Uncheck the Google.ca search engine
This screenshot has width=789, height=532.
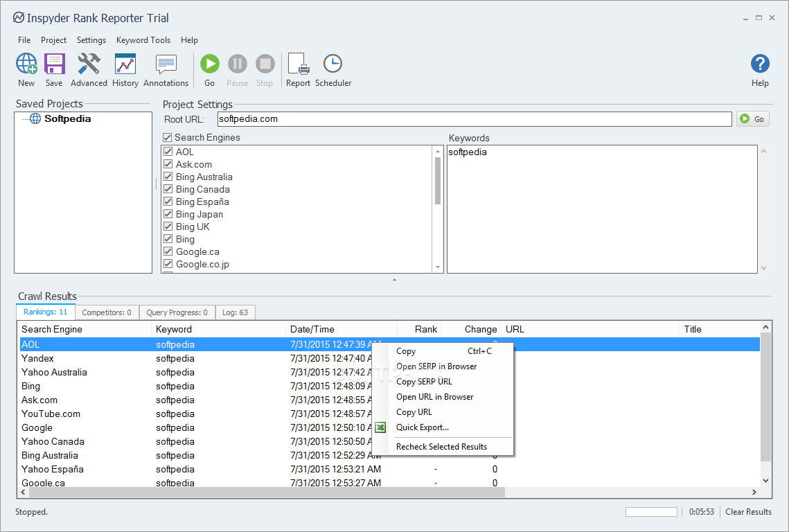168,251
